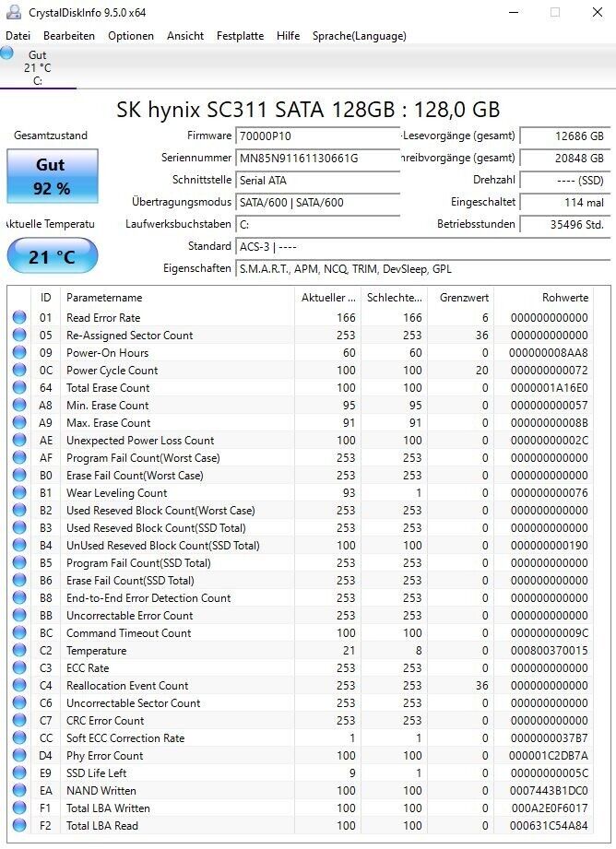Click the Grenzwert column header

[x=460, y=297]
